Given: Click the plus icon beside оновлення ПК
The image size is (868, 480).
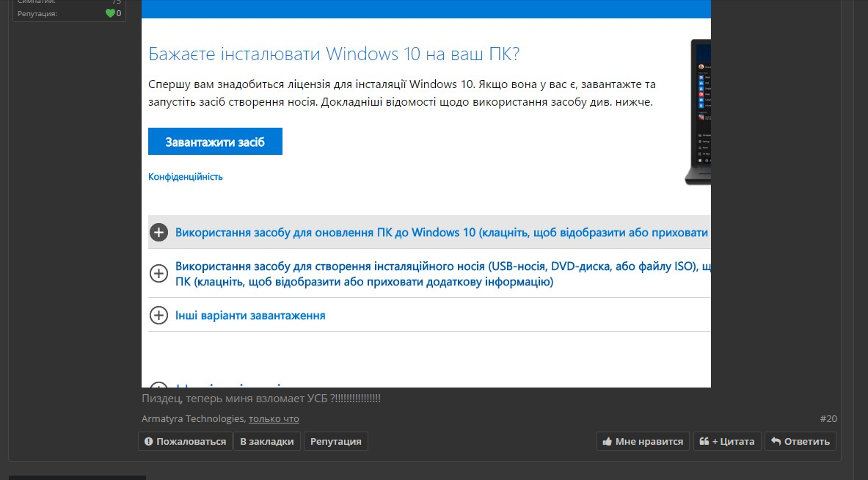Looking at the screenshot, I should click(159, 233).
